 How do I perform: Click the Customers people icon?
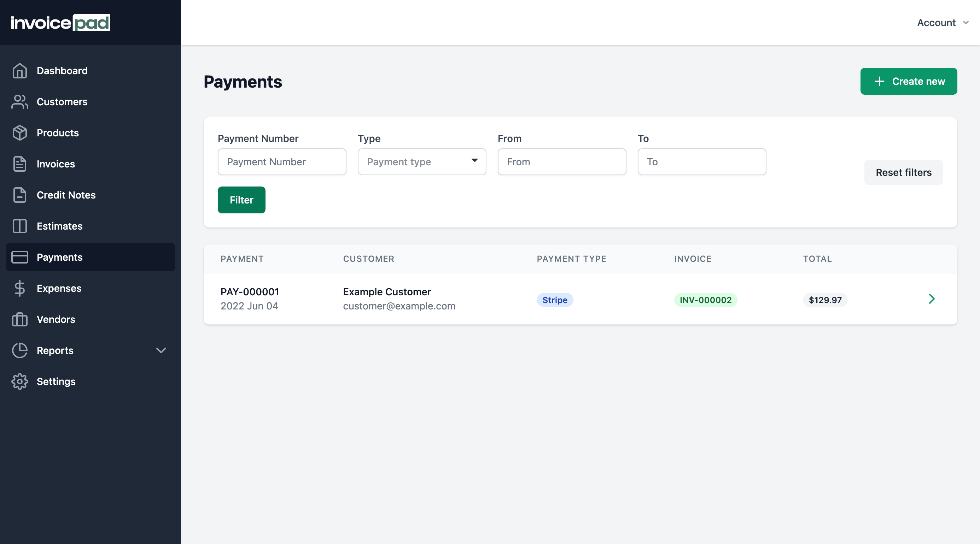[x=20, y=102]
